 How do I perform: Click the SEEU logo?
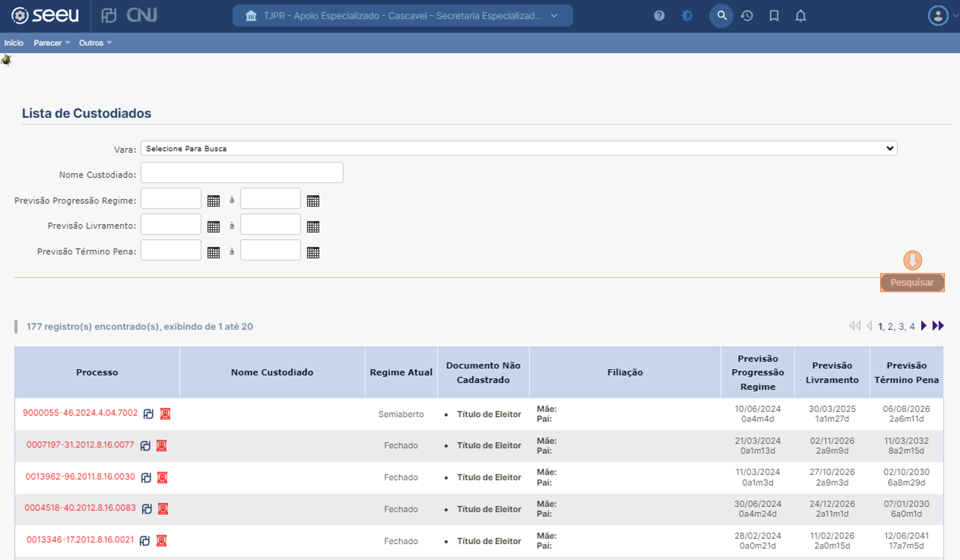tap(45, 16)
